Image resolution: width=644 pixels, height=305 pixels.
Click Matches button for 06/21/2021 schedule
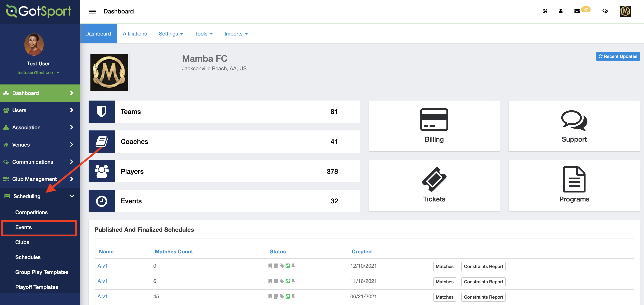click(x=444, y=297)
